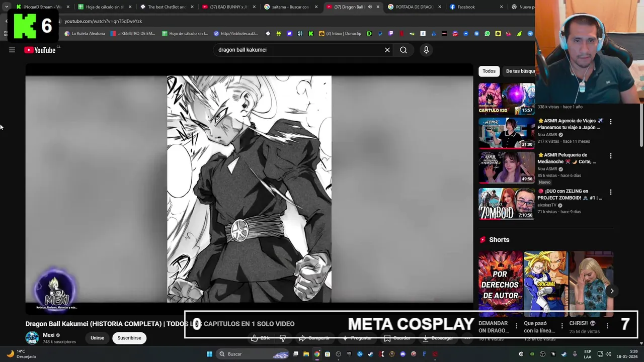Click ESP LAA language indicator
Viewport: 644px width, 362px height.
point(588,354)
